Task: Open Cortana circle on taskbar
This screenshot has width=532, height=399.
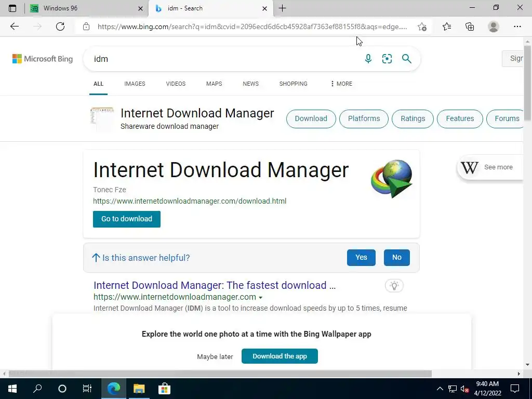Action: [x=62, y=389]
